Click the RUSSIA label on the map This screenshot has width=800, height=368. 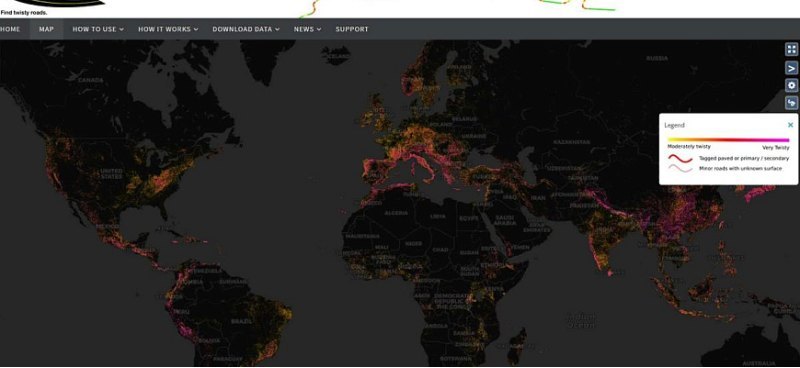click(657, 58)
